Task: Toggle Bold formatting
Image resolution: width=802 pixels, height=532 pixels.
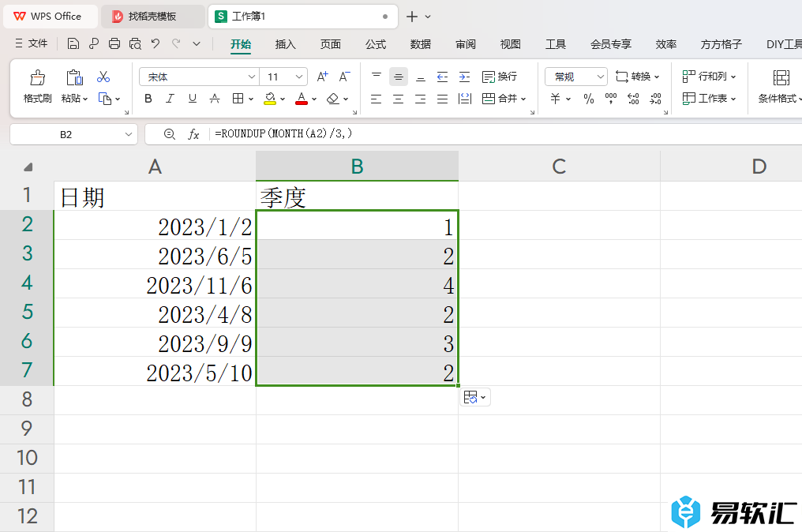Action: tap(148, 99)
